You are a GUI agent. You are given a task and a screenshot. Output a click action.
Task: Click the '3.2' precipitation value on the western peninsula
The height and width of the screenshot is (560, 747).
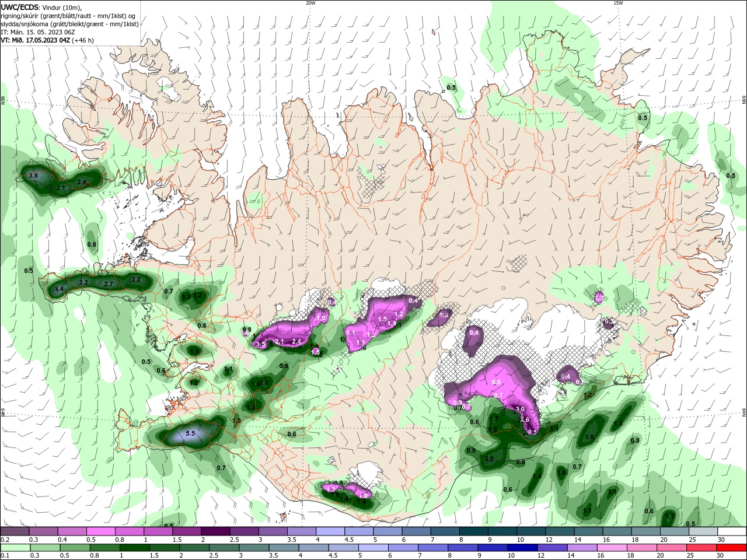83,282
